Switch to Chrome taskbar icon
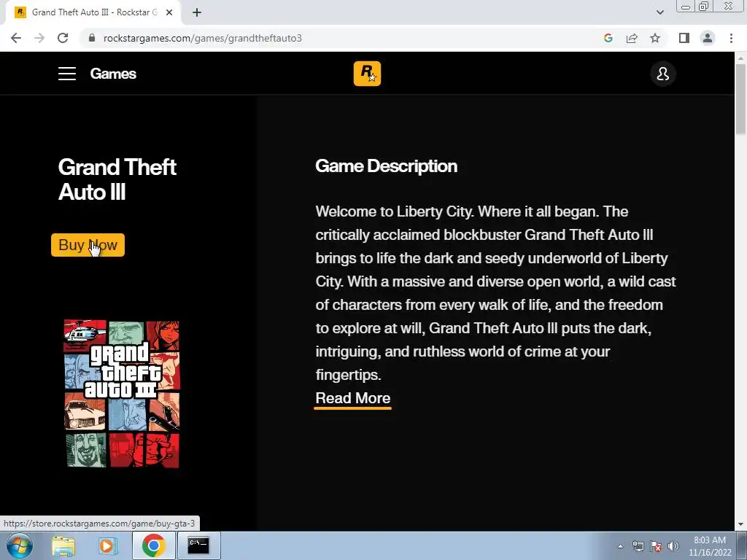This screenshot has height=560, width=747. coord(153,545)
